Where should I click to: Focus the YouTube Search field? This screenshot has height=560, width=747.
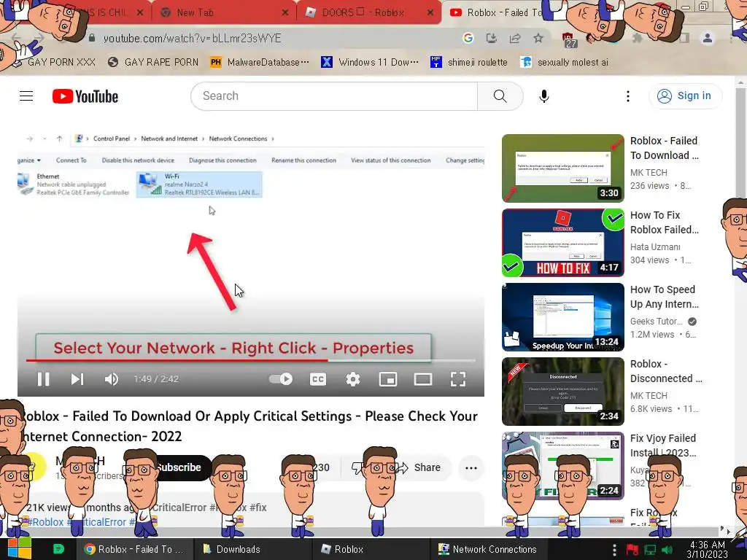(x=334, y=96)
